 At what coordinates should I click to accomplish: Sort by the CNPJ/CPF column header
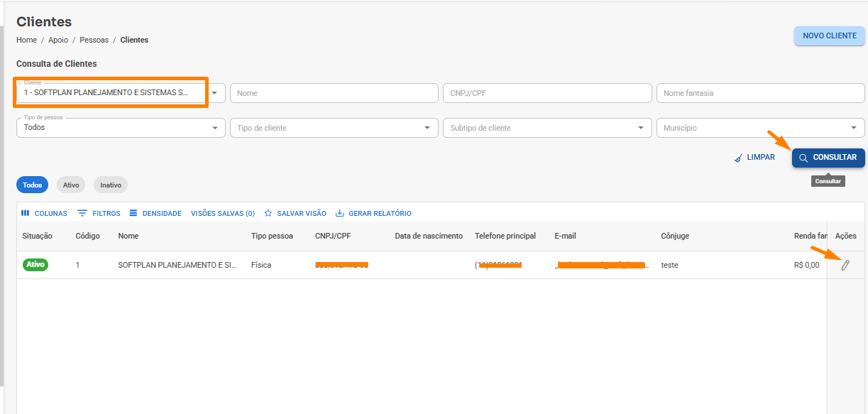333,236
